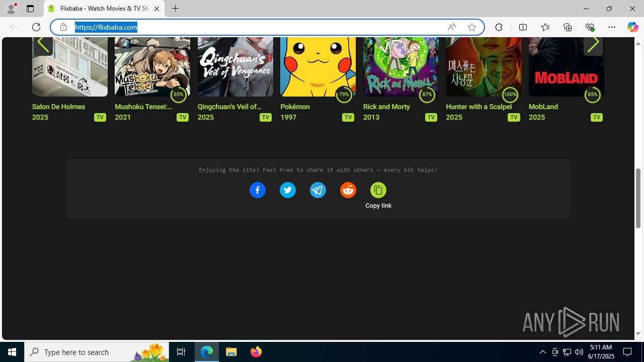644x362 pixels.
Task: Open volume control in tray
Action: pyautogui.click(x=579, y=352)
